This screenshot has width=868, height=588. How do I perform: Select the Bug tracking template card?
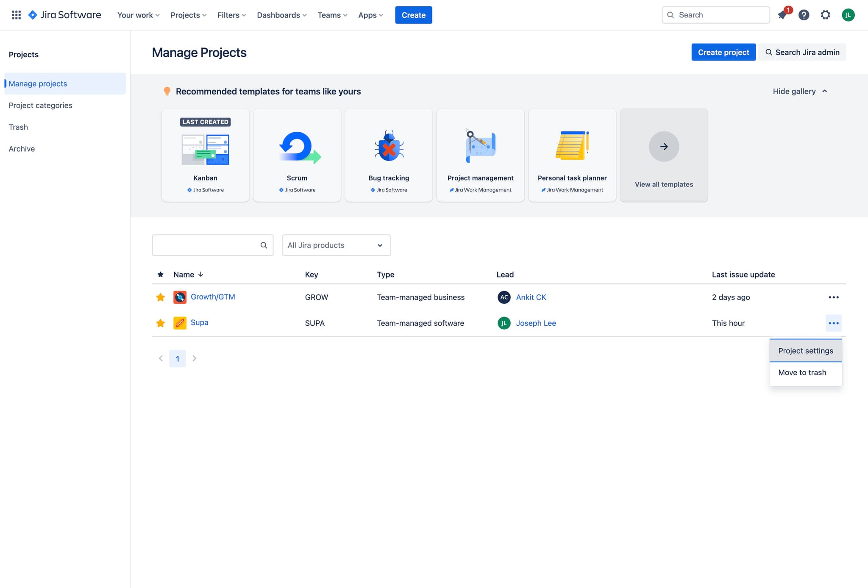coord(389,155)
